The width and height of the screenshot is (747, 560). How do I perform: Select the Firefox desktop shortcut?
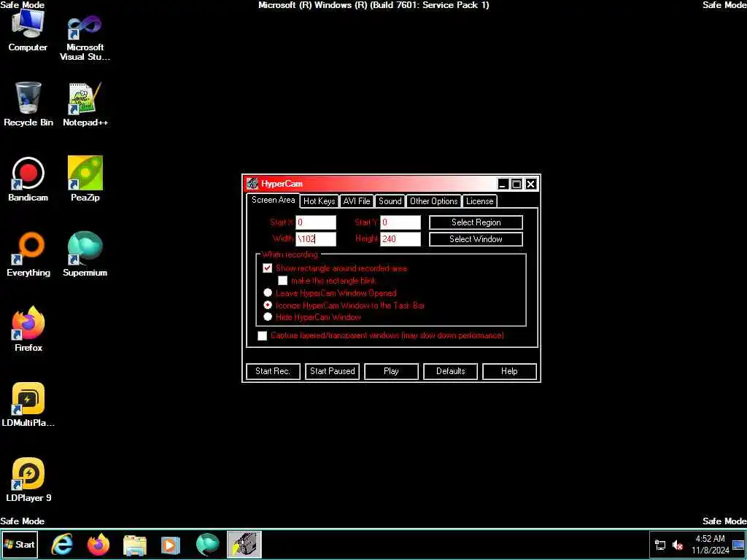[x=28, y=329]
